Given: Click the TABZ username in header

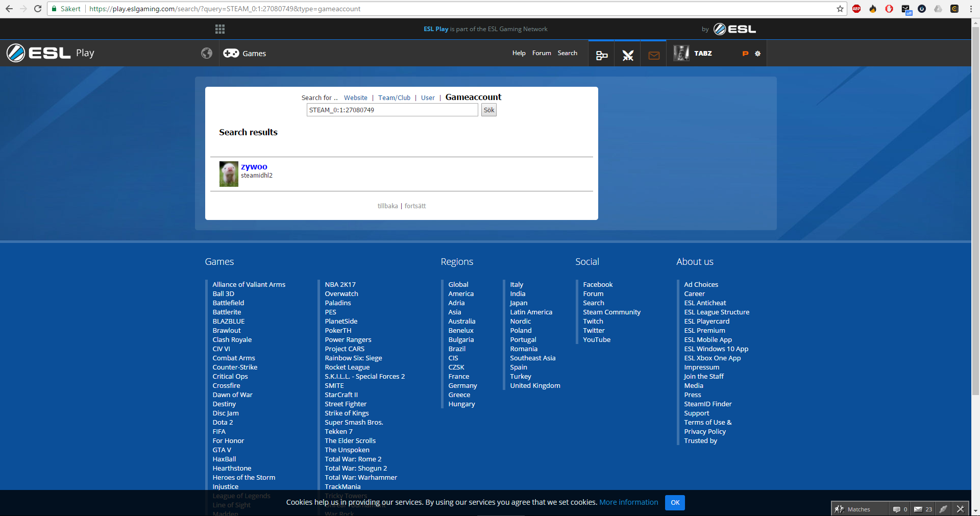Looking at the screenshot, I should coord(703,53).
